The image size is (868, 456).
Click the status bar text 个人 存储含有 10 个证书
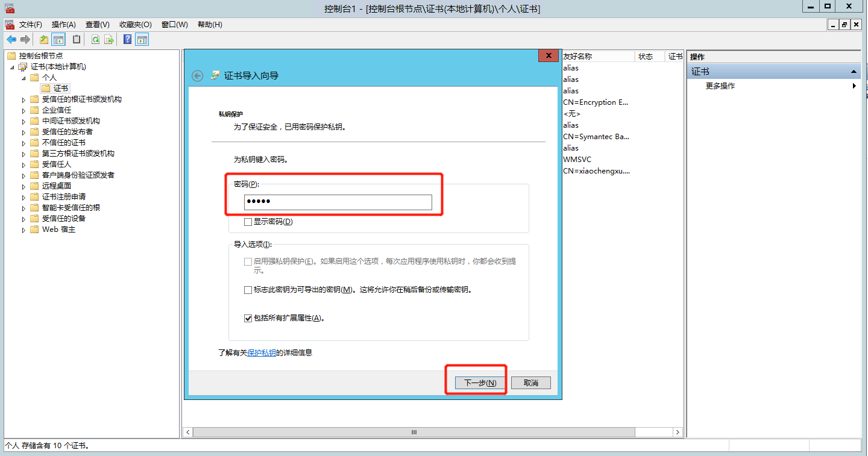(x=48, y=446)
